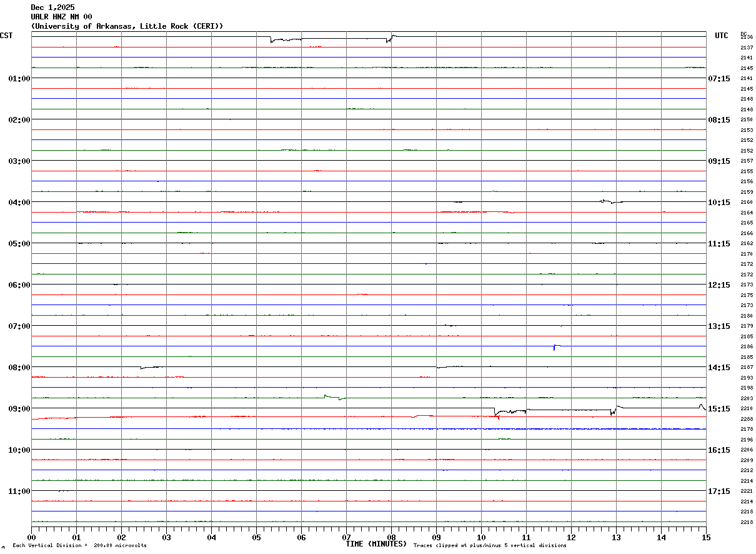The width and height of the screenshot is (756, 554).
Task: Select DC offset value 2221
Action: (x=747, y=491)
